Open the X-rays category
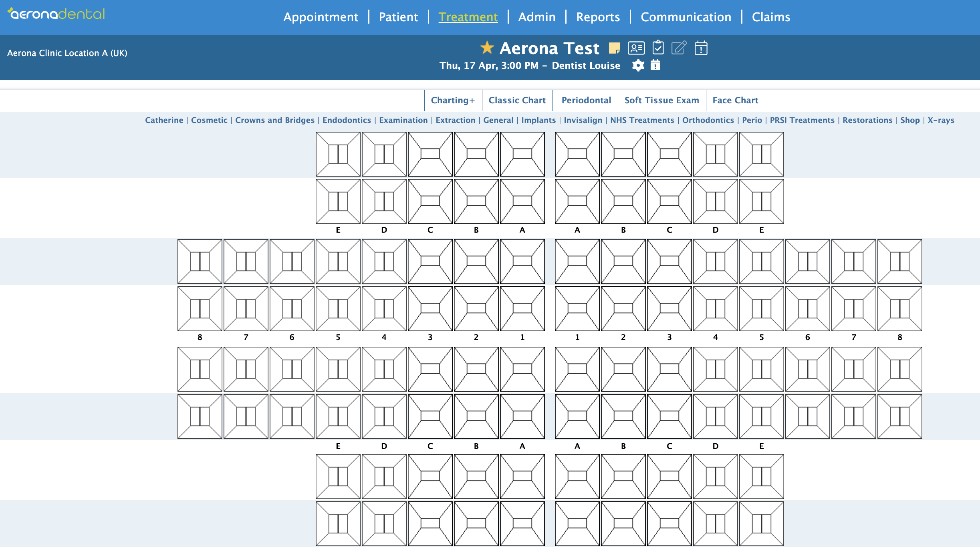This screenshot has height=547, width=980. click(x=941, y=120)
